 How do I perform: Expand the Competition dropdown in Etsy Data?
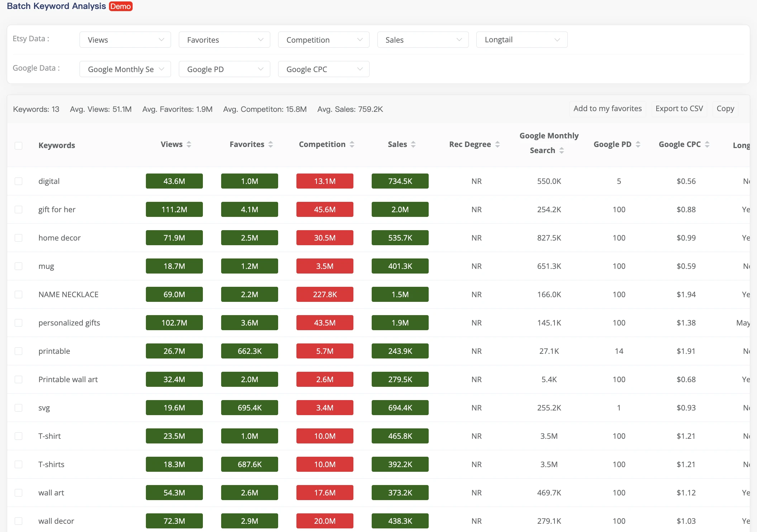(323, 39)
